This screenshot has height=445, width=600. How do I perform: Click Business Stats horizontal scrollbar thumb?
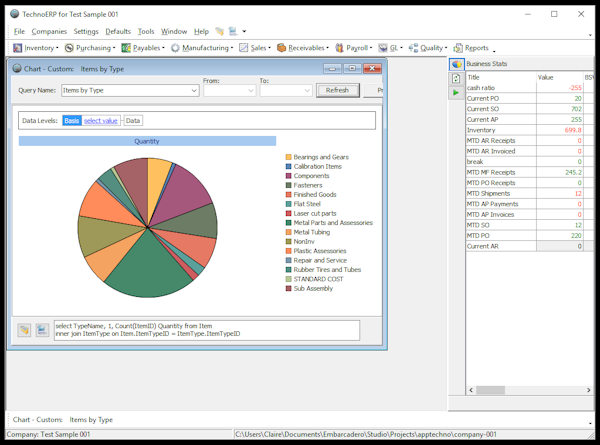click(490, 390)
